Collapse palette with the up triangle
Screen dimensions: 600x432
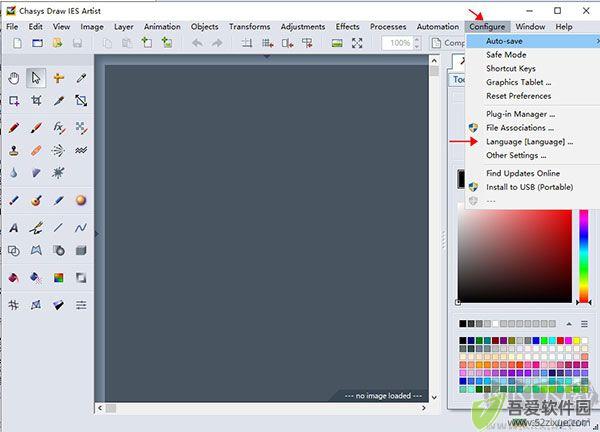pyautogui.click(x=569, y=324)
